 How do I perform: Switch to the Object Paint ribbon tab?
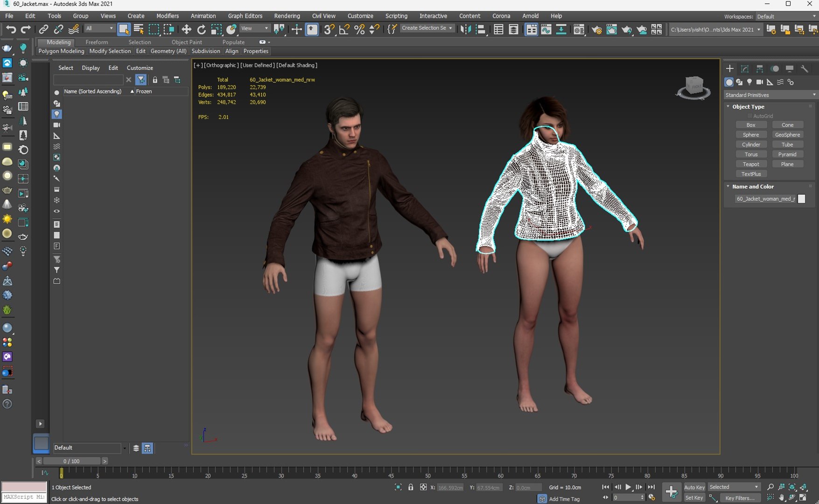[x=187, y=42]
